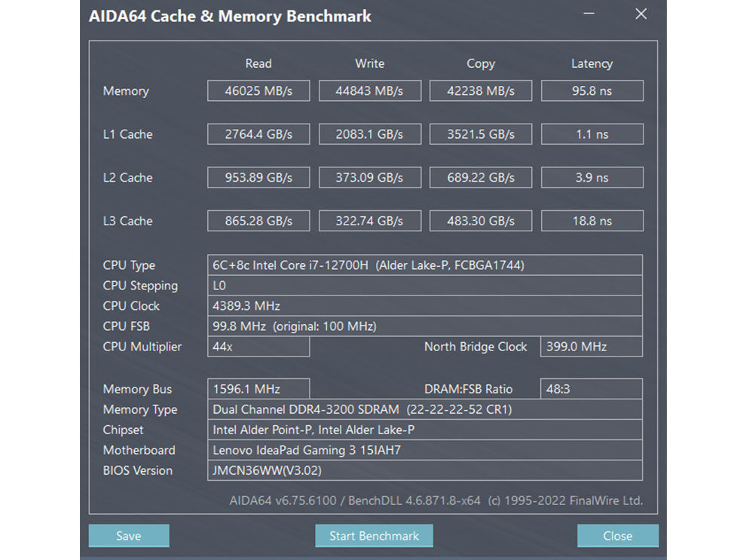This screenshot has width=746, height=560.
Task: Click DRAM:FSB Ratio value 48:3
Action: 592,389
